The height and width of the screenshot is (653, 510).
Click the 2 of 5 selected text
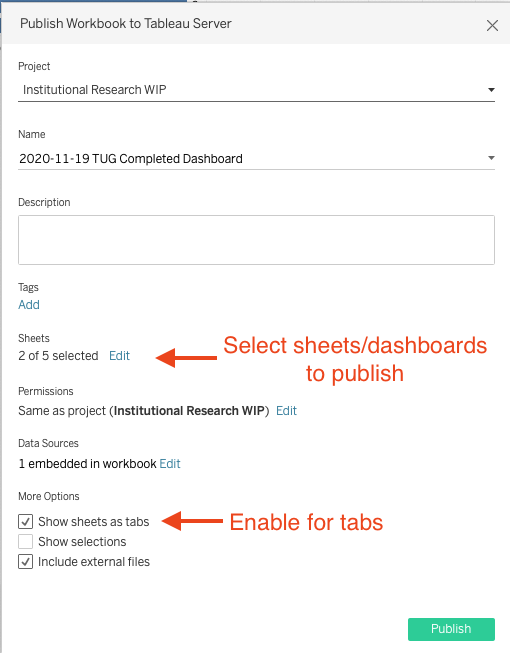tap(58, 356)
